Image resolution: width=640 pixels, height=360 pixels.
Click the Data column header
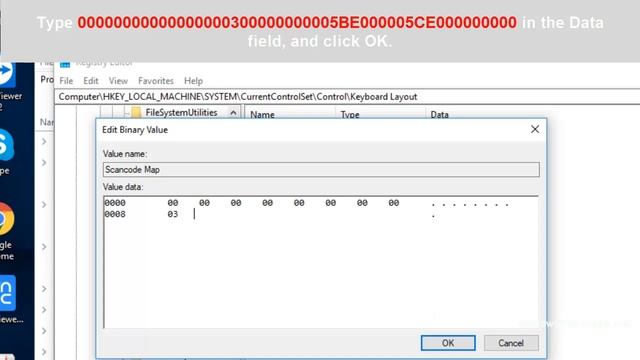pyautogui.click(x=439, y=115)
